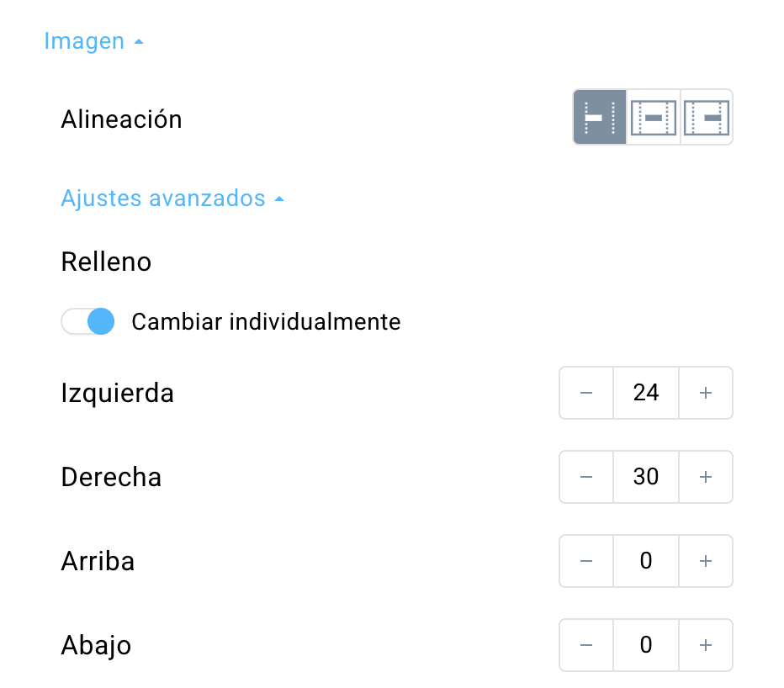Decrease Abajo padding with minus
Image resolution: width=784 pixels, height=688 pixels.
click(586, 645)
